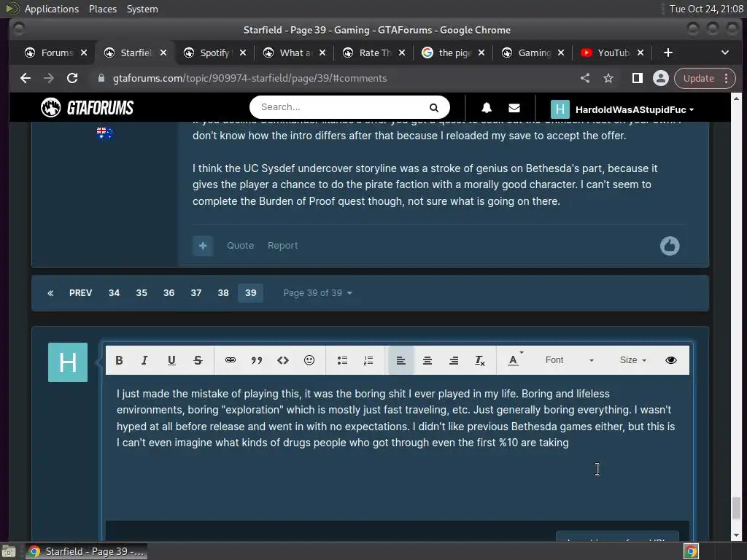Screen dimensions: 747x560
Task: Go to GTAForums home logo
Action: pos(88,108)
